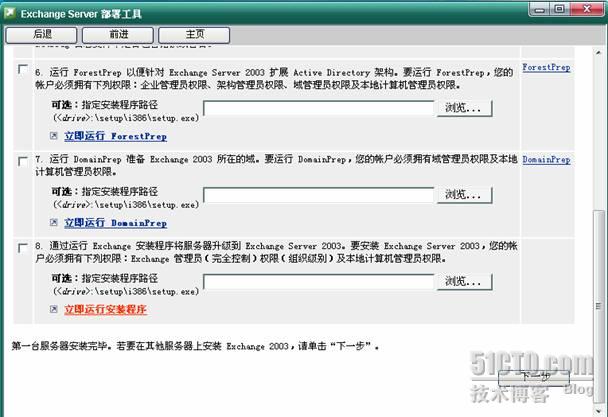Click the icon beside 立即运行安装程序
This screenshot has height=417, width=608.
pyautogui.click(x=54, y=309)
